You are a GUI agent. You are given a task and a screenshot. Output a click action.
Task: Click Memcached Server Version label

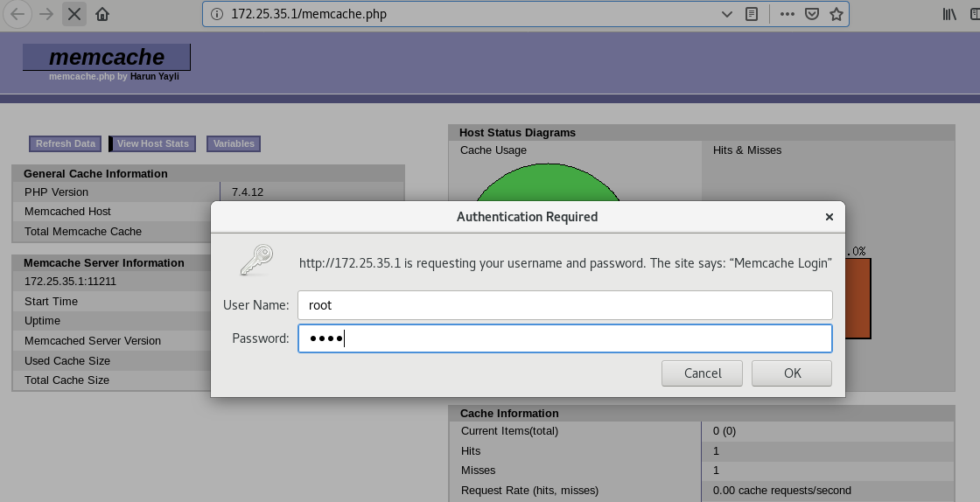93,341
